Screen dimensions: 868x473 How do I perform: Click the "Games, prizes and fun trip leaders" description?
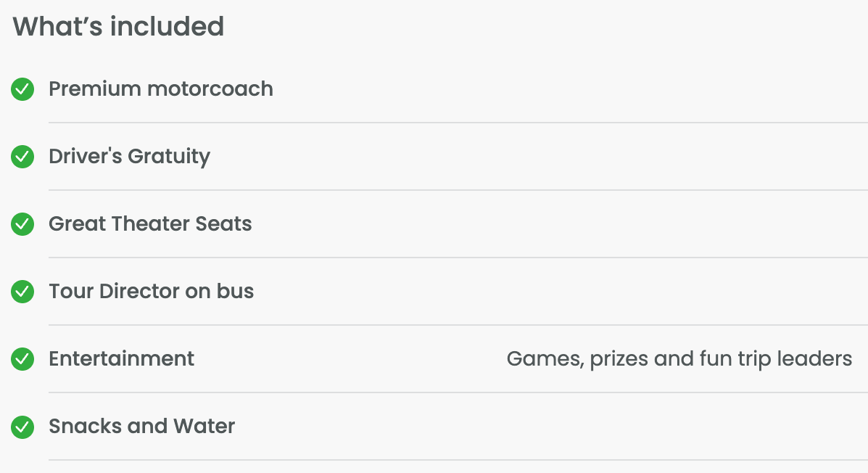(x=679, y=359)
